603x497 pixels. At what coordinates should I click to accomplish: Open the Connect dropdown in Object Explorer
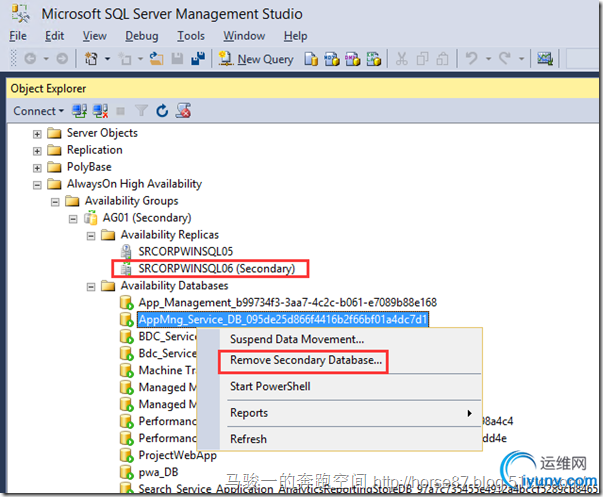[x=38, y=111]
